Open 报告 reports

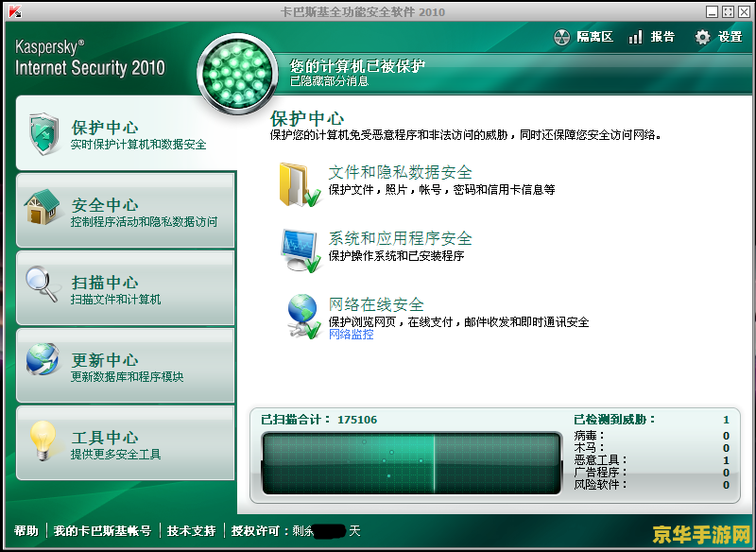coord(662,37)
